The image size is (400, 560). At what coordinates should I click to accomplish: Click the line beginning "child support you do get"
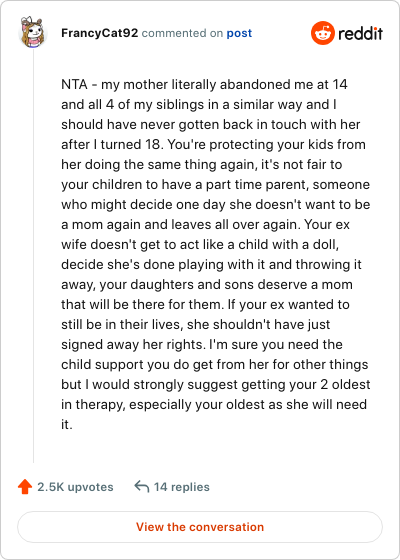[215, 365]
